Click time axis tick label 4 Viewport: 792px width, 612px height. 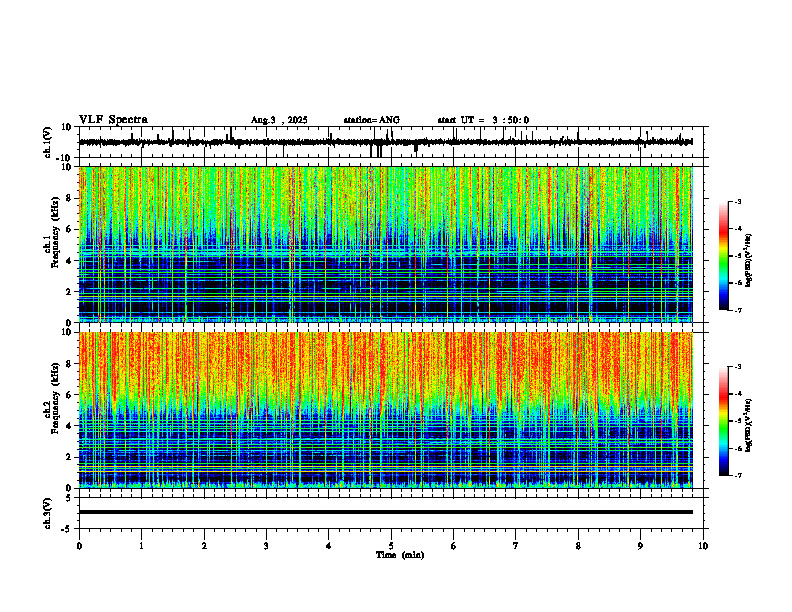[x=329, y=546]
